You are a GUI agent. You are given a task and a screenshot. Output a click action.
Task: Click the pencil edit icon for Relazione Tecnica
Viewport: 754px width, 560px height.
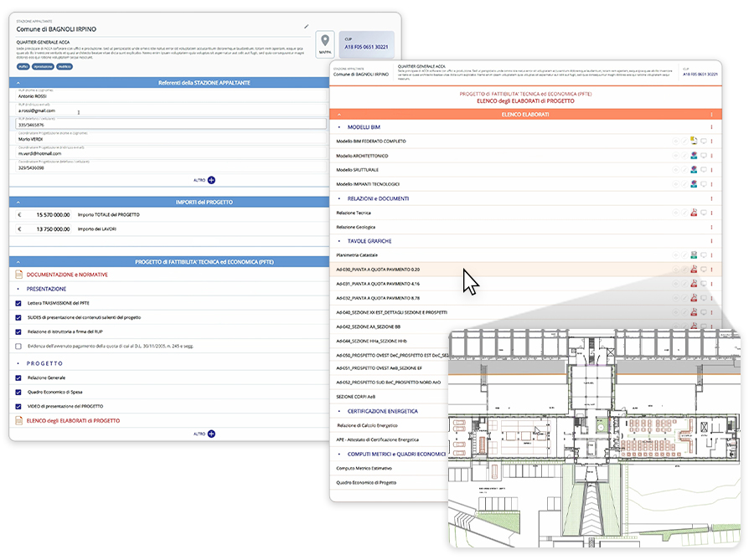tap(684, 213)
